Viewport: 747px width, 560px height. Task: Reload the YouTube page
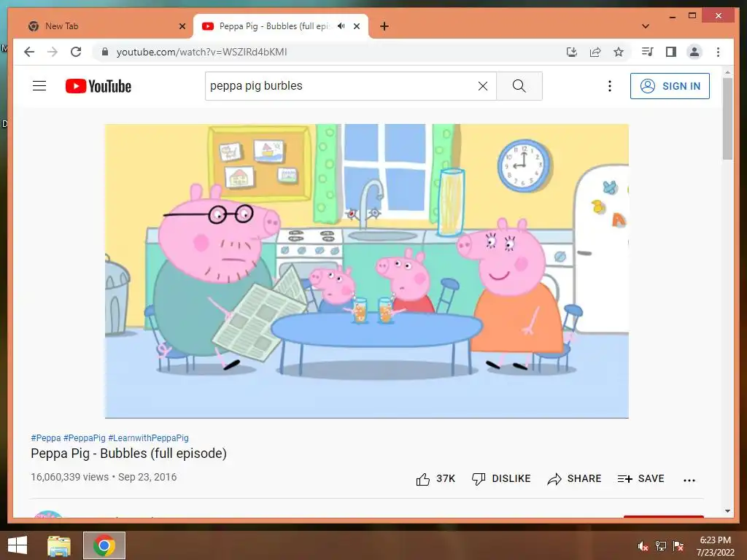pyautogui.click(x=76, y=52)
